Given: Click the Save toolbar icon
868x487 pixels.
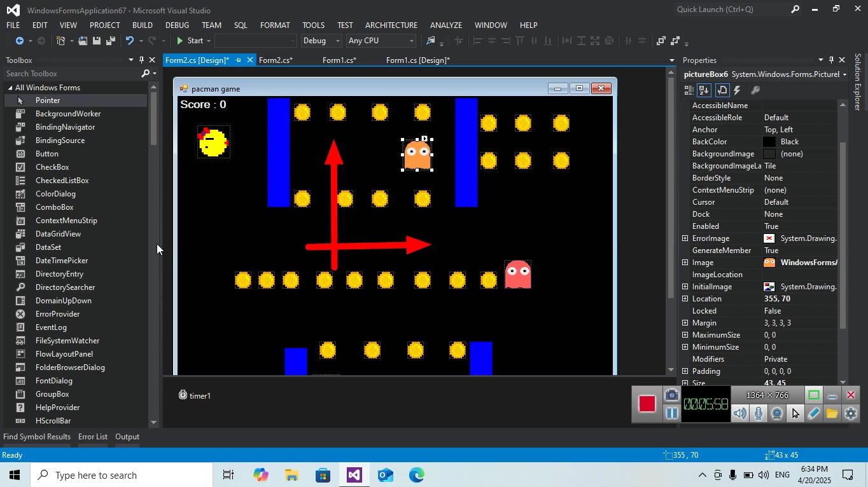Looking at the screenshot, I should 97,41.
